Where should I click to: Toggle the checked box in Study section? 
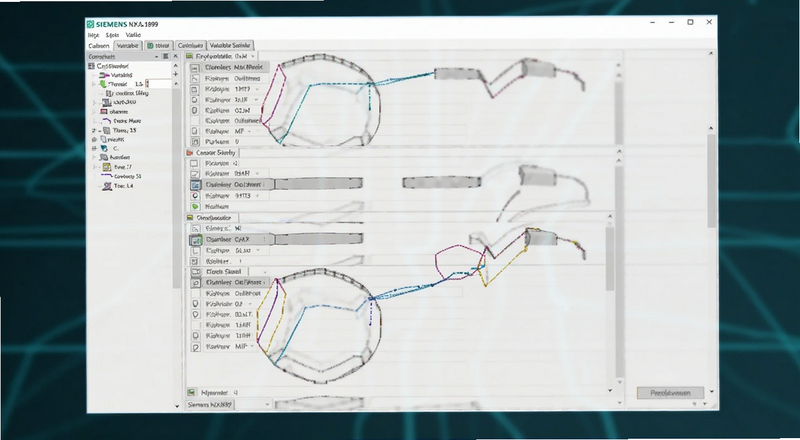194,174
